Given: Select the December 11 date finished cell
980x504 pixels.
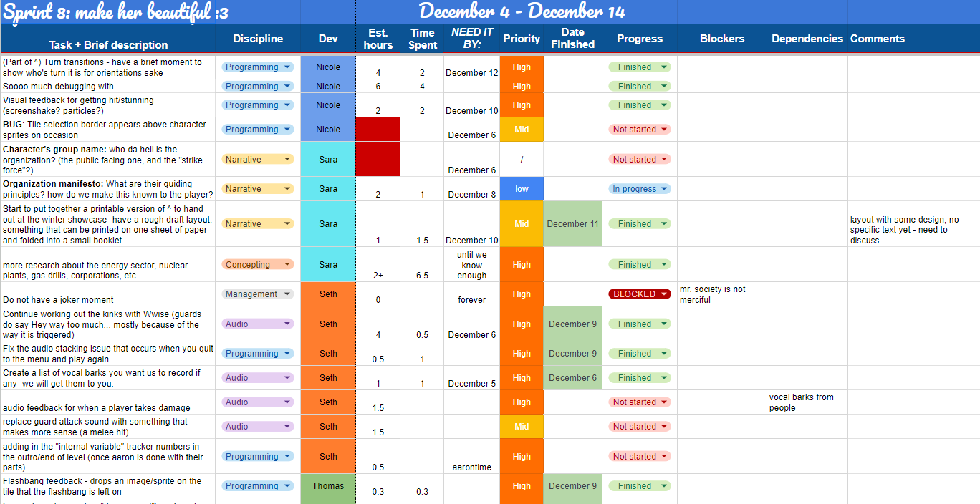Looking at the screenshot, I should (x=572, y=224).
